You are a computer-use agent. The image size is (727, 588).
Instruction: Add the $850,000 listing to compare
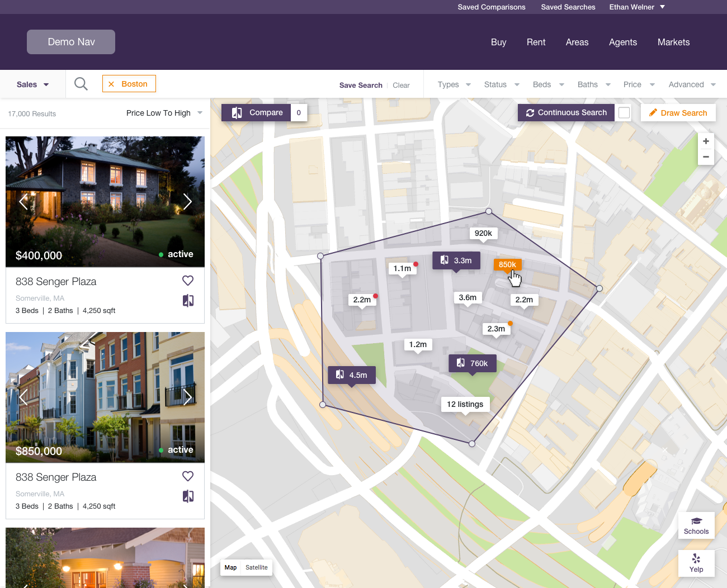click(188, 496)
